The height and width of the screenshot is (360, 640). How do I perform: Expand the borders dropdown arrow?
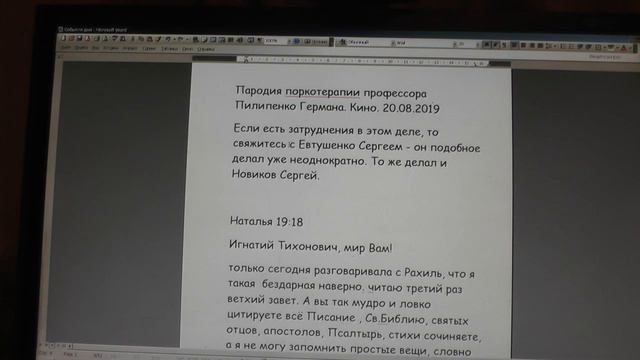pos(604,47)
